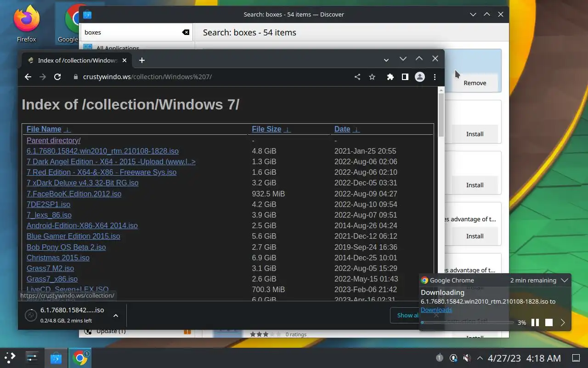
Task: Bookmark this page with the star icon
Action: pos(372,77)
